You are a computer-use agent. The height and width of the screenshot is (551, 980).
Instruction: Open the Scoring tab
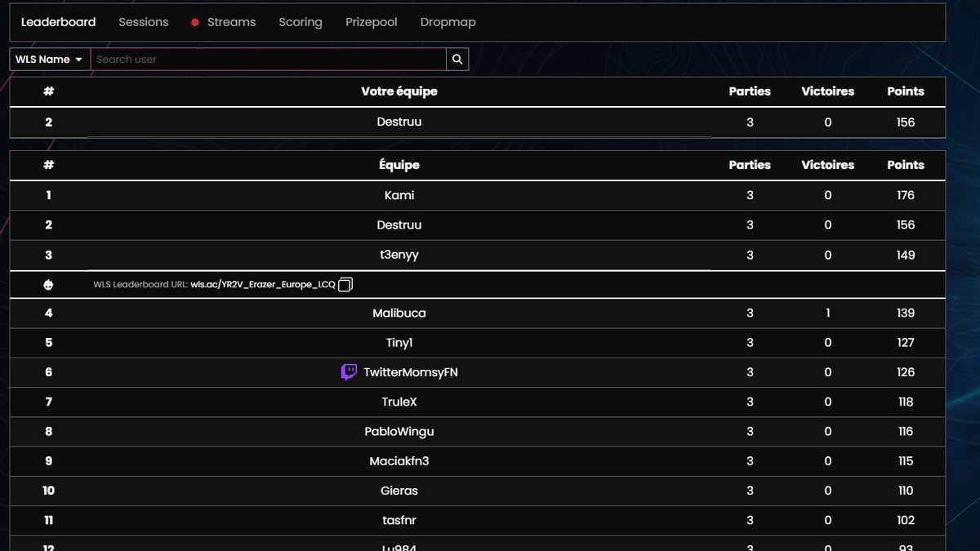[301, 22]
